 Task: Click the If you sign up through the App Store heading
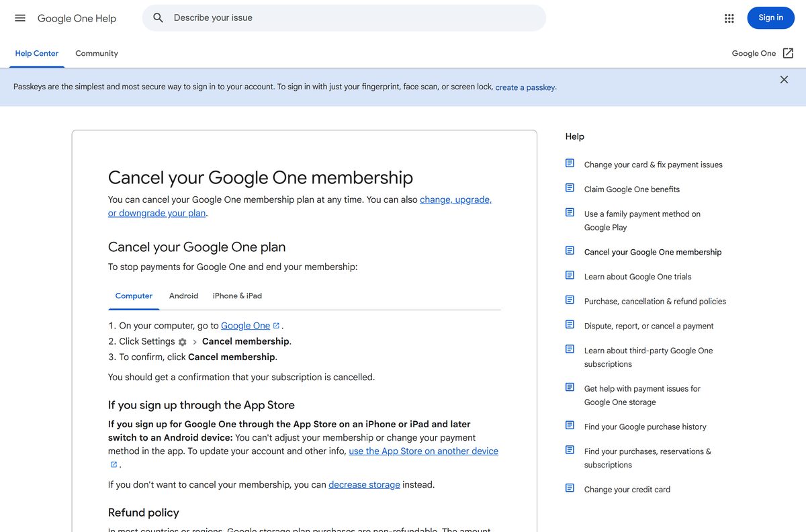coord(201,405)
